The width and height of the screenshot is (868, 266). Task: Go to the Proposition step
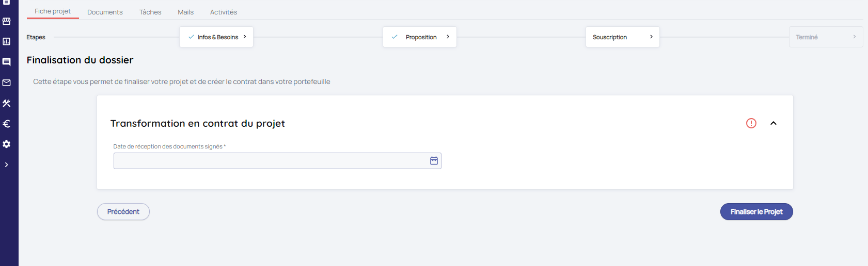[420, 37]
